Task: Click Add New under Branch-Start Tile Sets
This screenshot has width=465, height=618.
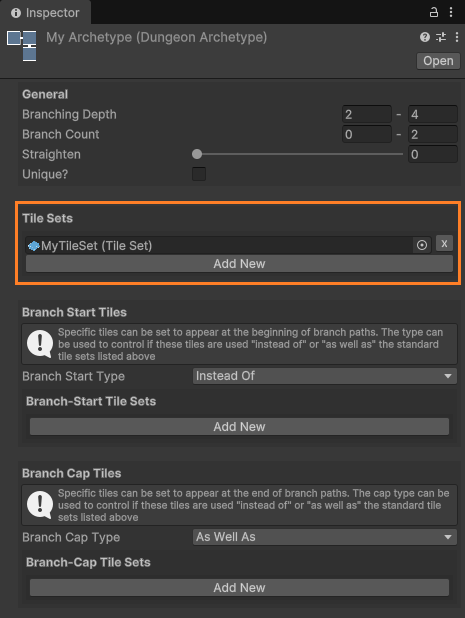Action: 239,427
